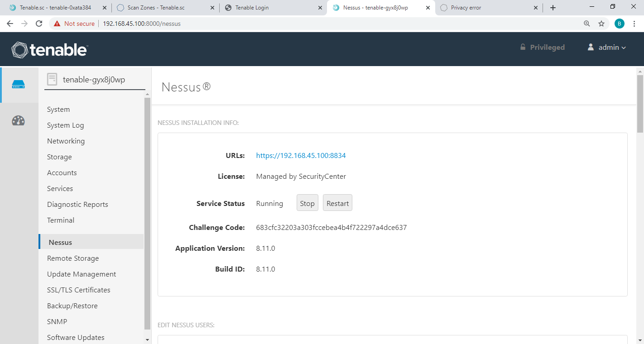The height and width of the screenshot is (344, 644).
Task: Open Diagnostic Reports page
Action: click(77, 205)
